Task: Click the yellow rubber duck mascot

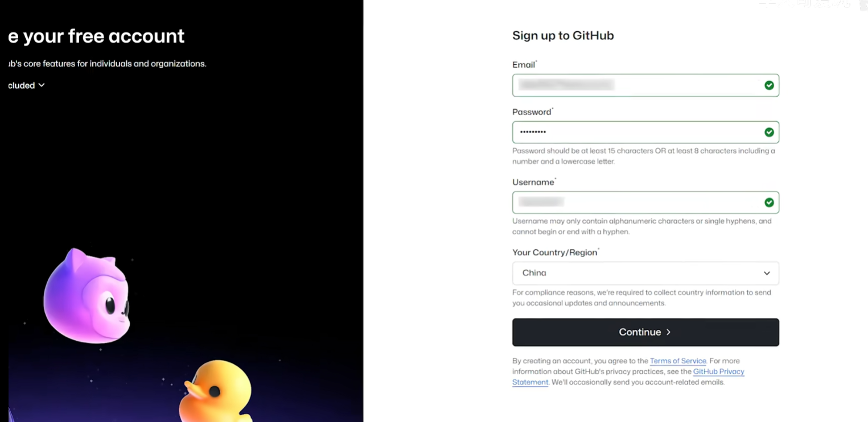Action: coord(216,392)
